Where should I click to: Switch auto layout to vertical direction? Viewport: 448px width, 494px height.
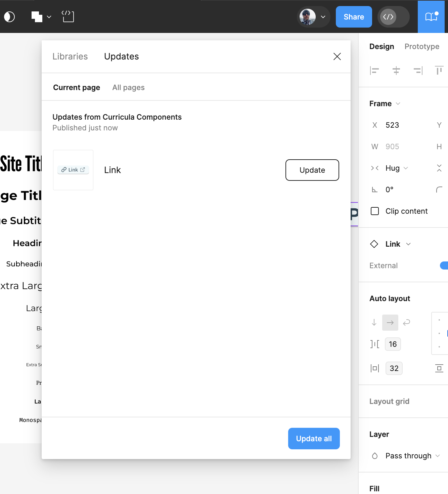tap(374, 322)
